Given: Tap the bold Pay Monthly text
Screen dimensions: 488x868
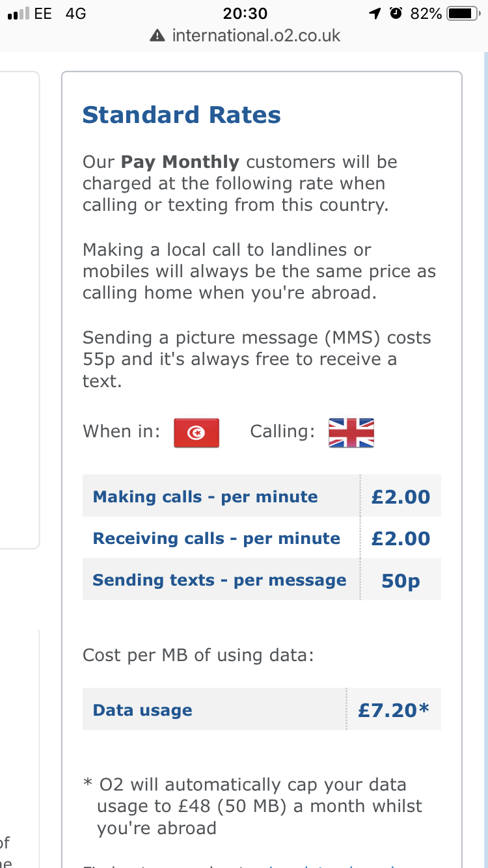Looking at the screenshot, I should [180, 162].
